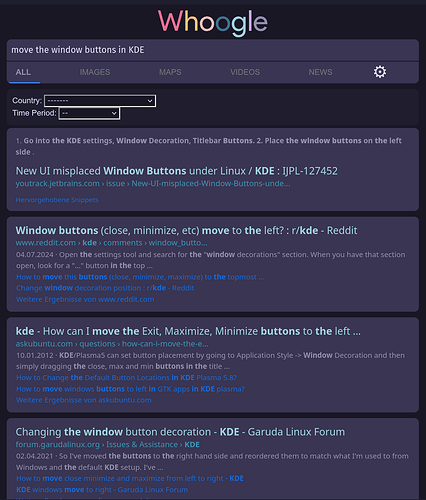Image resolution: width=426 pixels, height=500 pixels.
Task: Click the Hervorgehobene Snippets link
Action: (x=57, y=200)
